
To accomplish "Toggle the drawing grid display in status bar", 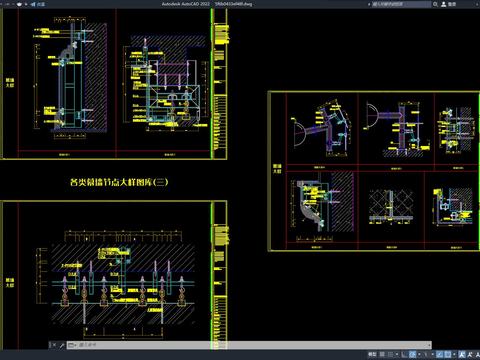I will coord(382,354).
